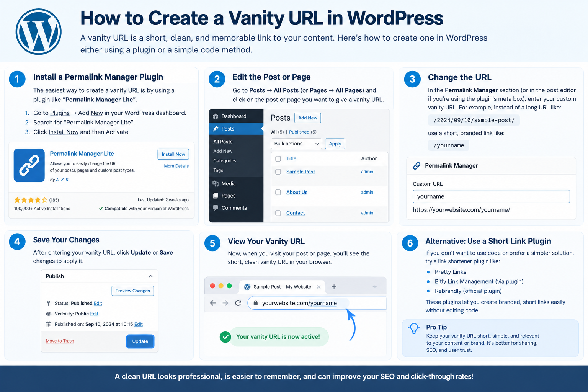
Task: Click the red window close dot
Action: tap(212, 286)
